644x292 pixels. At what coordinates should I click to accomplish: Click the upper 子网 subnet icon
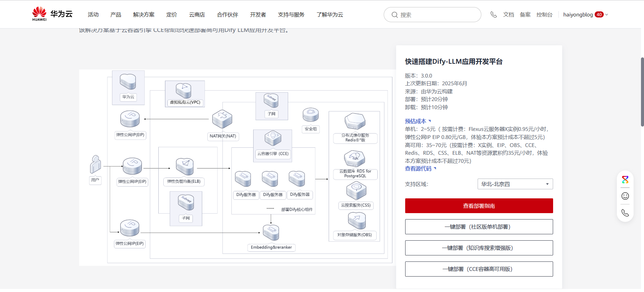(x=271, y=100)
